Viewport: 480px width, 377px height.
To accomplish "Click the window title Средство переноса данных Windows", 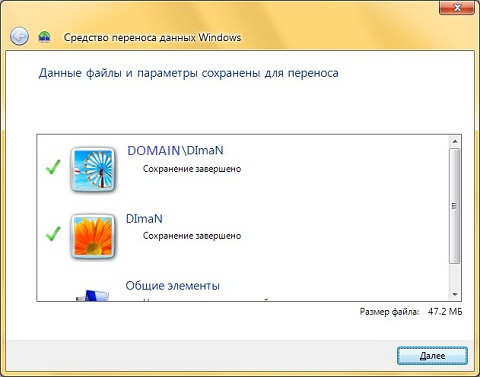I will (x=152, y=37).
